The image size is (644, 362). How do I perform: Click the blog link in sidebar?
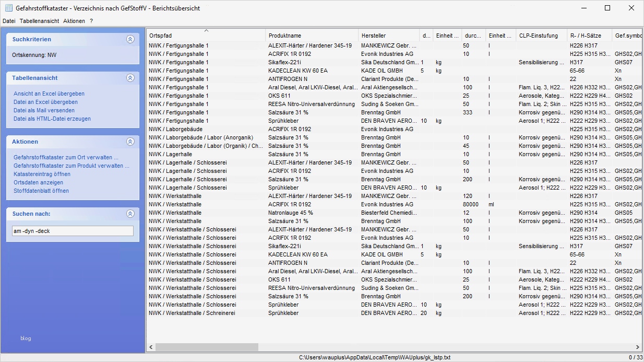pyautogui.click(x=26, y=338)
